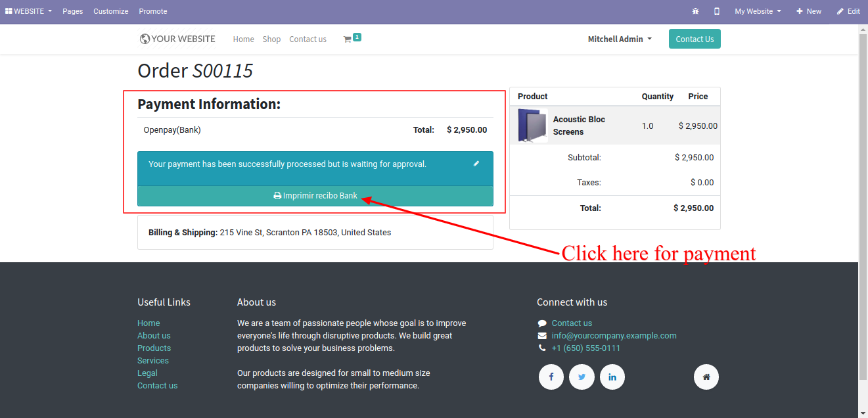Open the shopping cart icon

(347, 39)
